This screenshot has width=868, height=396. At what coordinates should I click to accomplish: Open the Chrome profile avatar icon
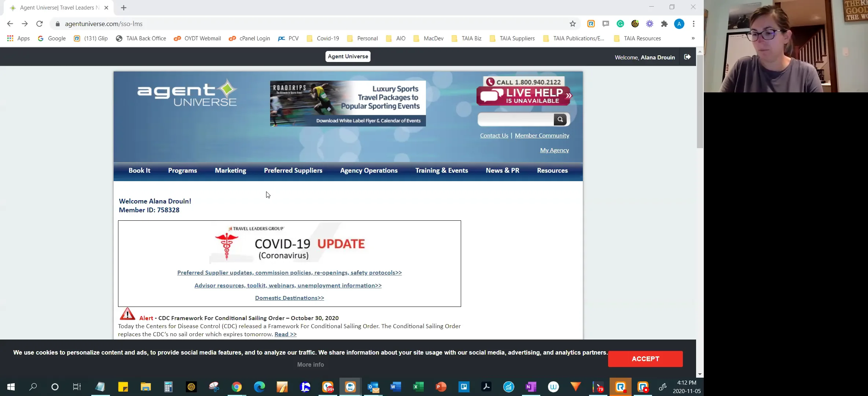point(679,24)
